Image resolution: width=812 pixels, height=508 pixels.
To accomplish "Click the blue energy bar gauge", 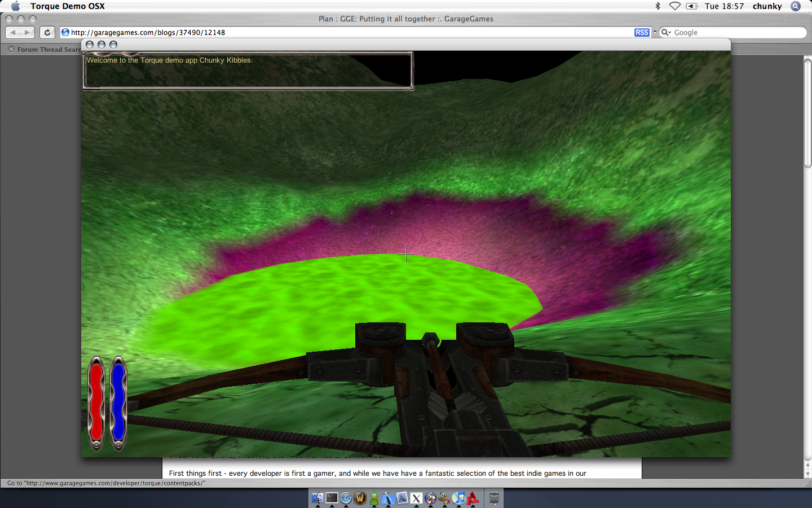I will (118, 403).
